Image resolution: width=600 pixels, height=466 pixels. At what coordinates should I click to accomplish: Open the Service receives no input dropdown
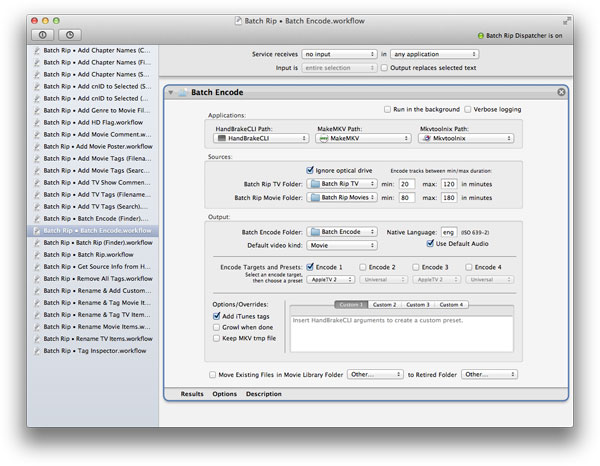pyautogui.click(x=337, y=53)
